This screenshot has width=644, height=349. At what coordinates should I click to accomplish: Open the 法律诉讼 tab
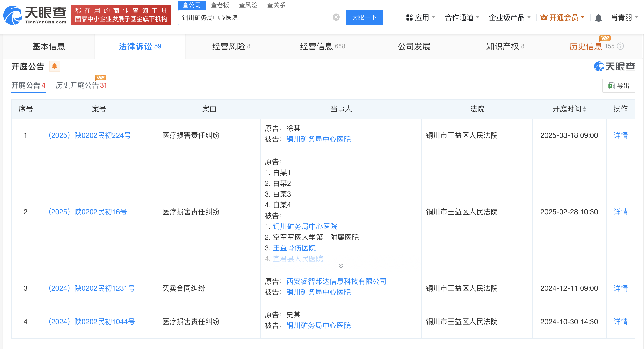(x=140, y=46)
